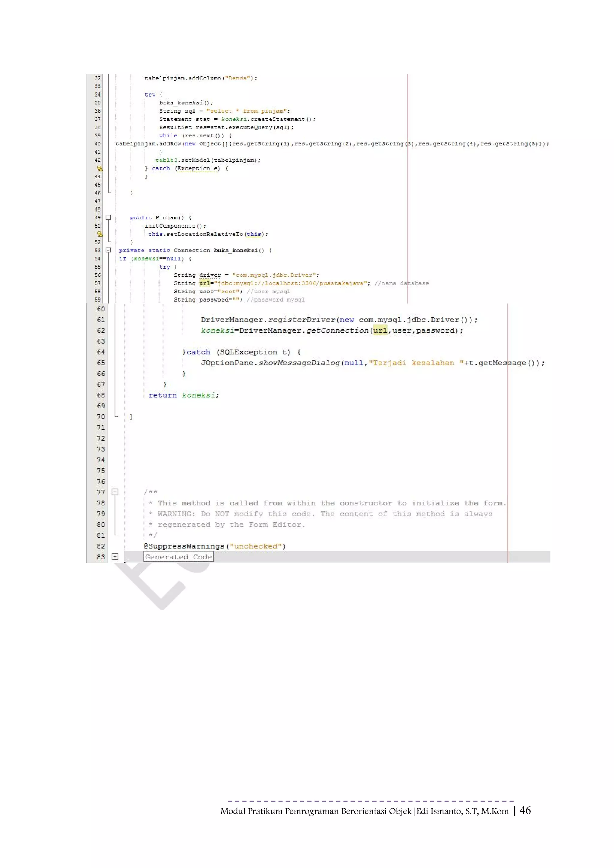Click the catch keyword before (SQLException t)
614x868 pixels.
click(198, 352)
